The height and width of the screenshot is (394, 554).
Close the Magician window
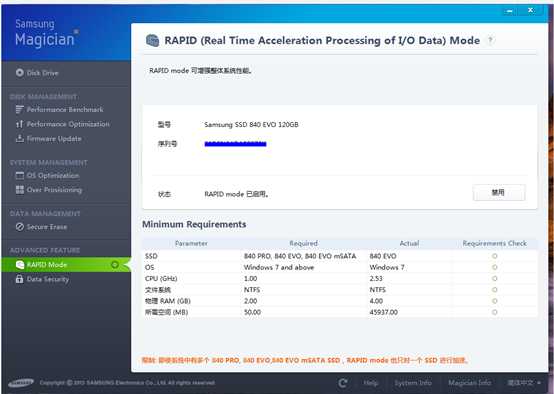click(531, 11)
